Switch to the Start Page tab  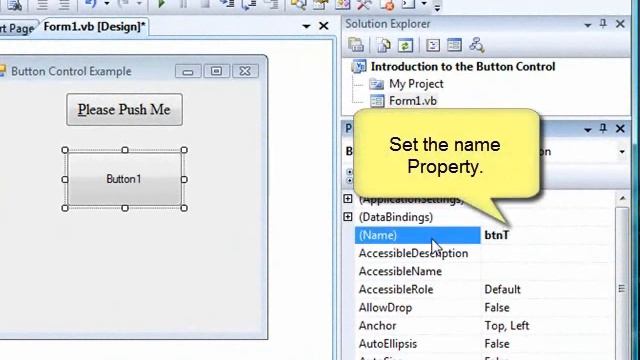click(x=17, y=28)
